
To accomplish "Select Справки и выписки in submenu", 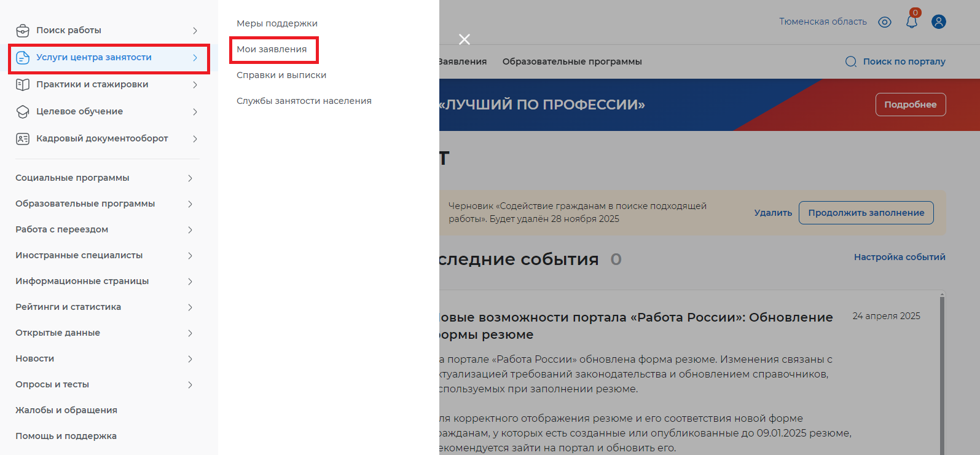I will tap(281, 75).
